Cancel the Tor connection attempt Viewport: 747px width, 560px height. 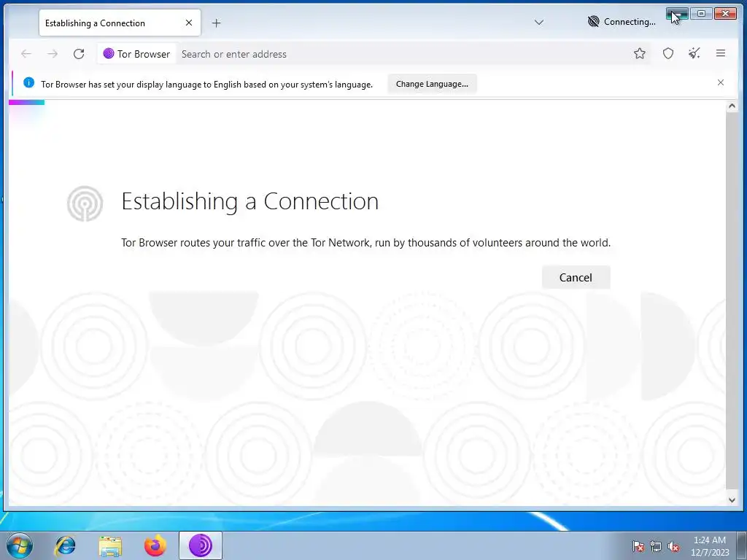point(576,278)
